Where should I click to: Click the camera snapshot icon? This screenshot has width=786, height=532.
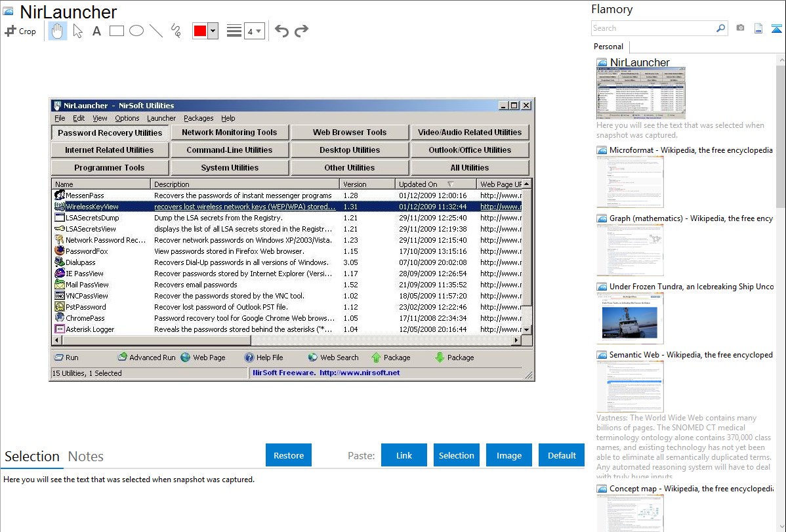[740, 28]
